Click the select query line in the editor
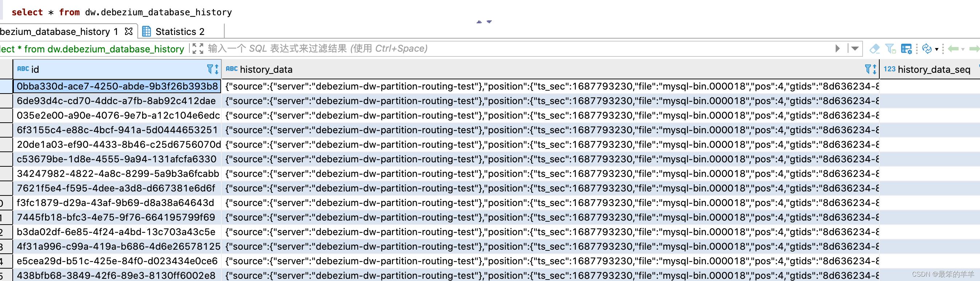 point(122,12)
